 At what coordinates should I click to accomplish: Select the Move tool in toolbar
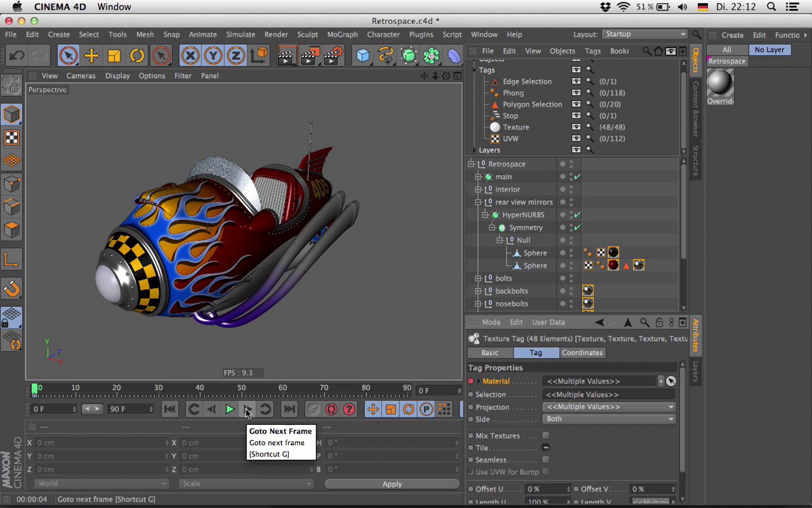(x=91, y=56)
